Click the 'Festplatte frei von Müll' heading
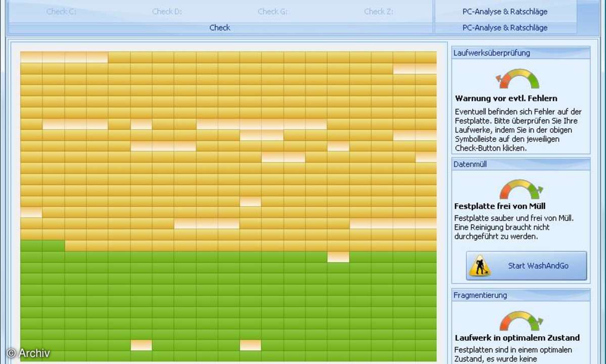The height and width of the screenshot is (364, 606). [x=500, y=206]
